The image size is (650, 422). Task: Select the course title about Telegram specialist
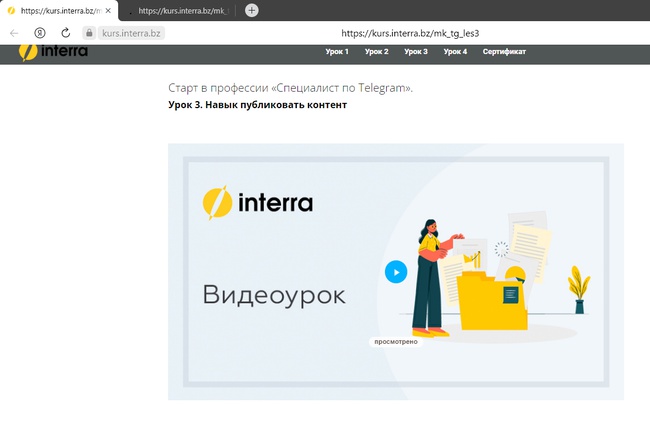[x=291, y=88]
